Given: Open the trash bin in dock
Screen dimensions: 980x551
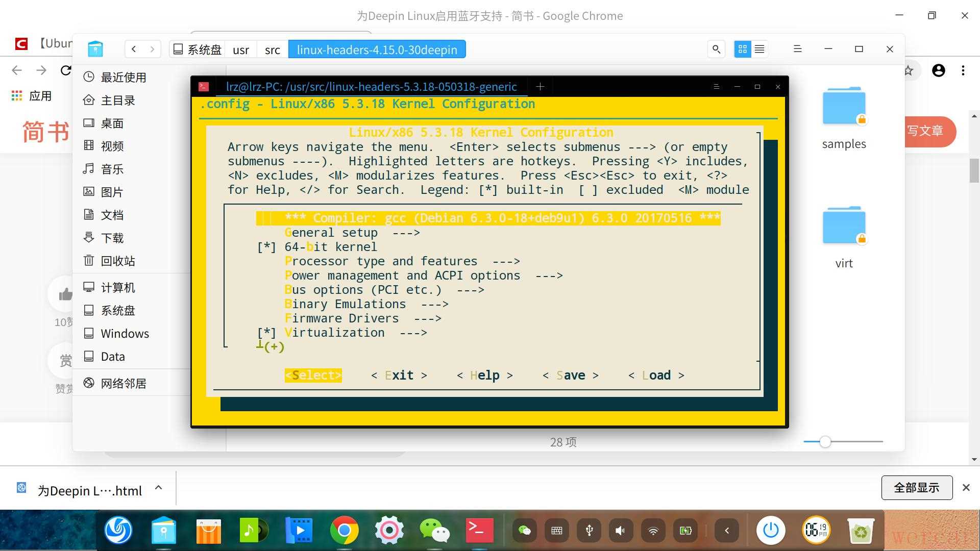Looking at the screenshot, I should 861,531.
